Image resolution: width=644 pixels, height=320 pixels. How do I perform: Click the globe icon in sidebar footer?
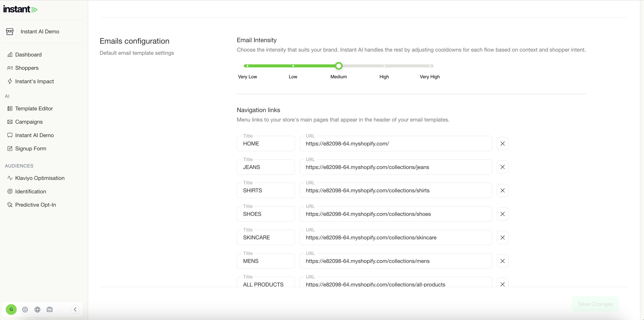click(37, 310)
